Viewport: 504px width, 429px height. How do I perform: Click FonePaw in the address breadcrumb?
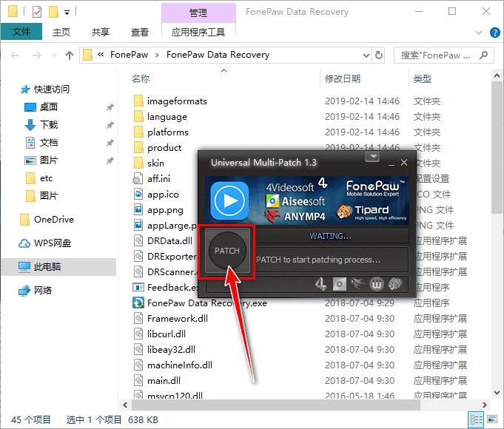coord(130,55)
